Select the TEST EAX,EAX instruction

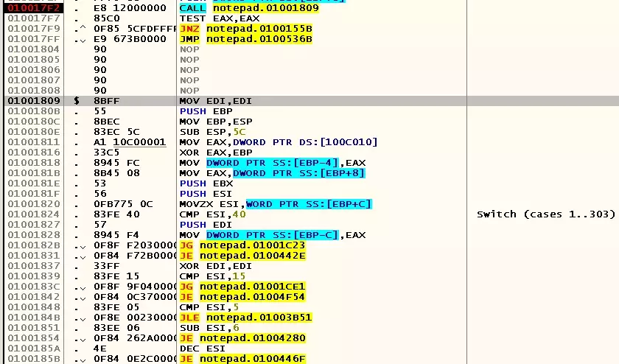pyautogui.click(x=220, y=18)
